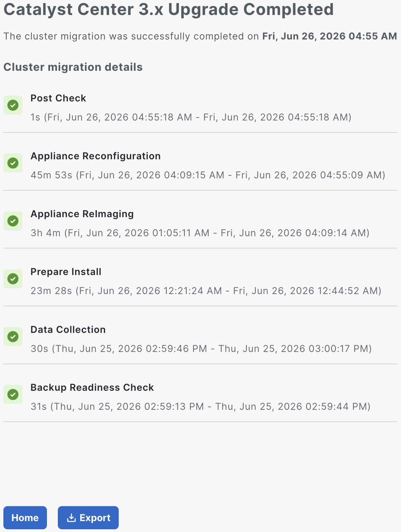Click the download arrow icon inside Export

coord(71,518)
